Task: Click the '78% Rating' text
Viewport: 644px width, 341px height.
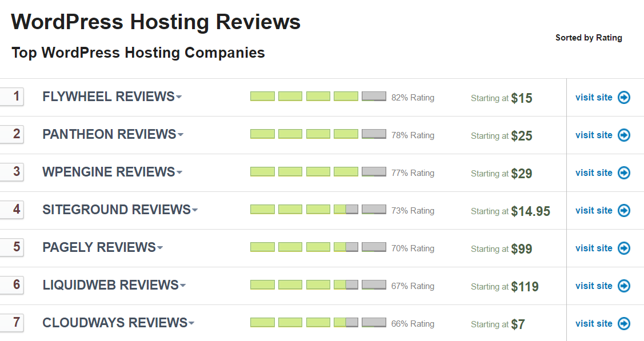Action: coord(413,135)
